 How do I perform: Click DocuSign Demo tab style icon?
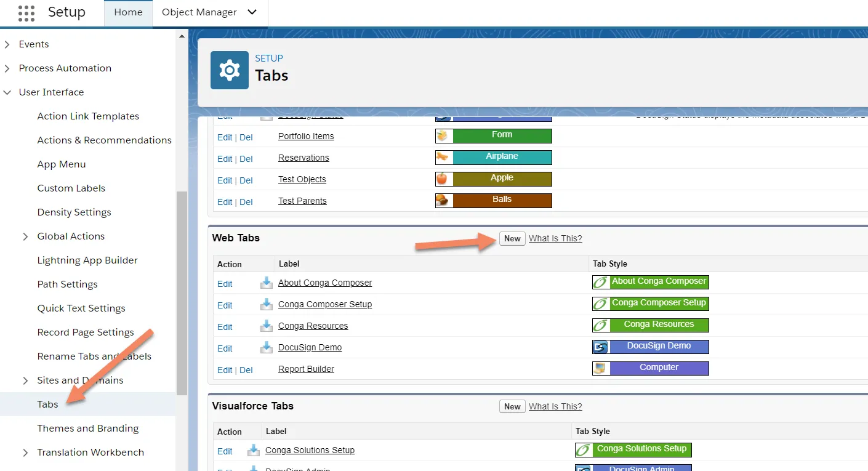click(x=601, y=347)
